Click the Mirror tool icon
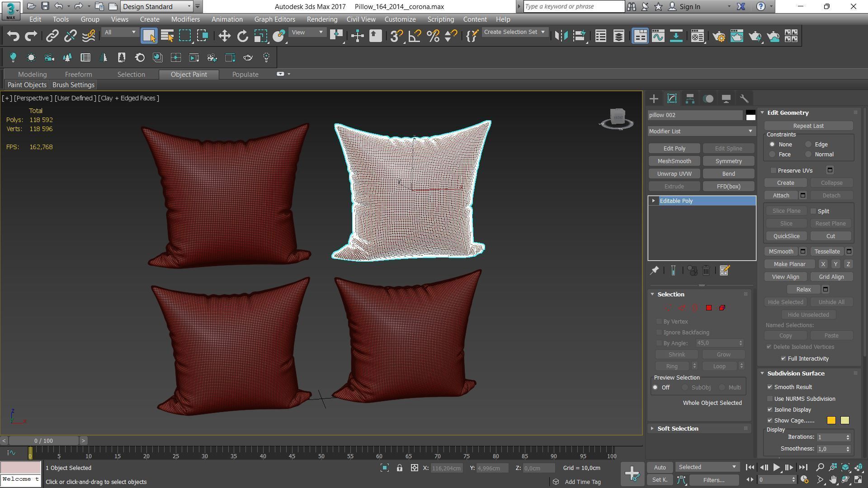 pos(561,36)
